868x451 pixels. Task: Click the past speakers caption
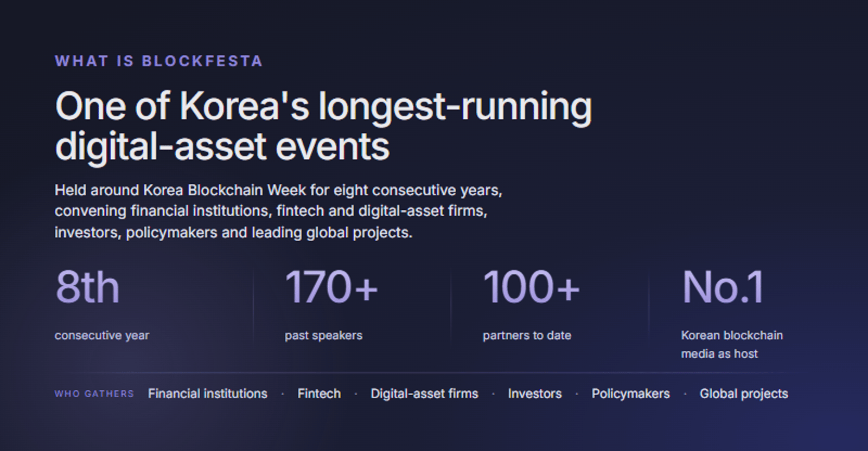(x=323, y=336)
